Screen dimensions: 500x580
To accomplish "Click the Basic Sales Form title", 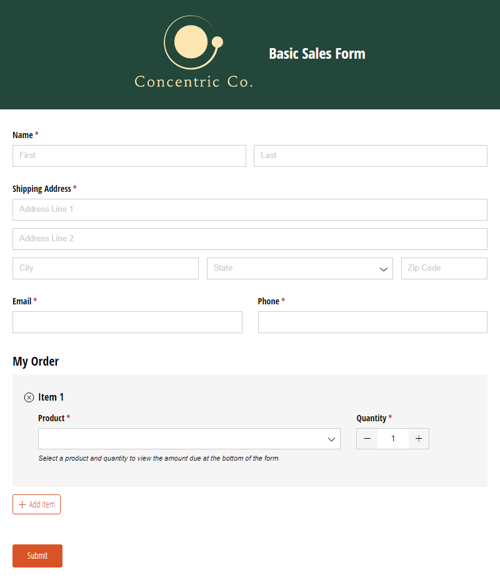I will 317,54.
